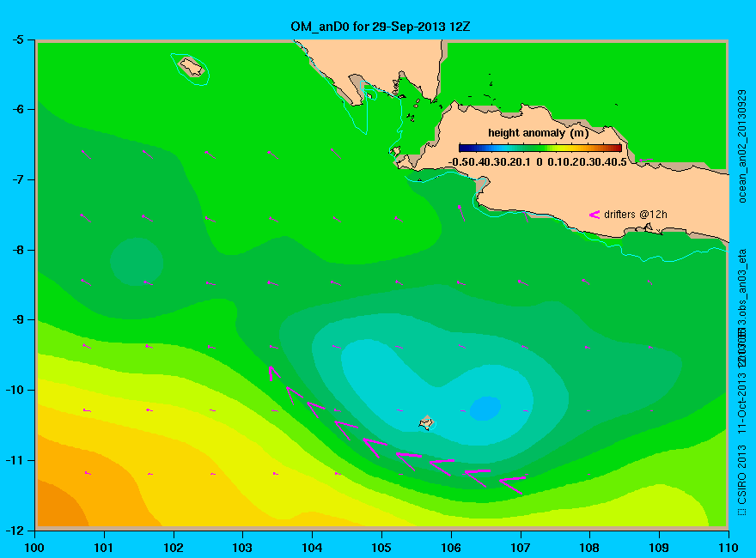Screen dimensions: 756x558
Task: Click the x-axis label '100'
Action: (34, 548)
